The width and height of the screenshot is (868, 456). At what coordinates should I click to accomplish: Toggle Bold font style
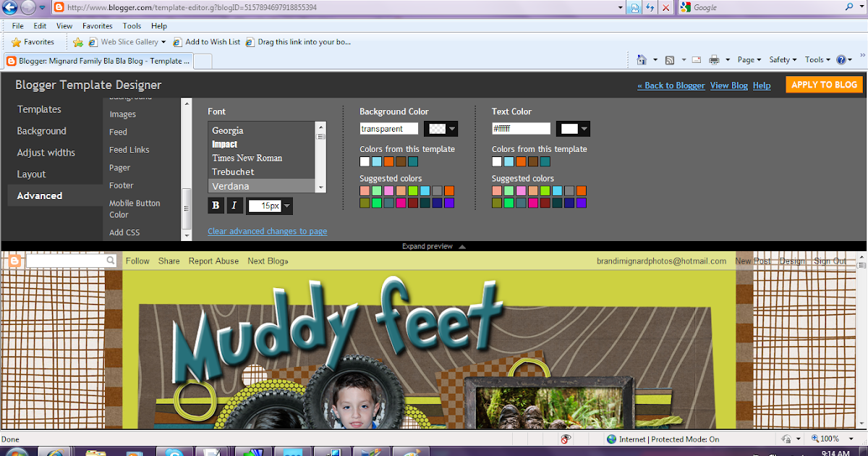216,206
